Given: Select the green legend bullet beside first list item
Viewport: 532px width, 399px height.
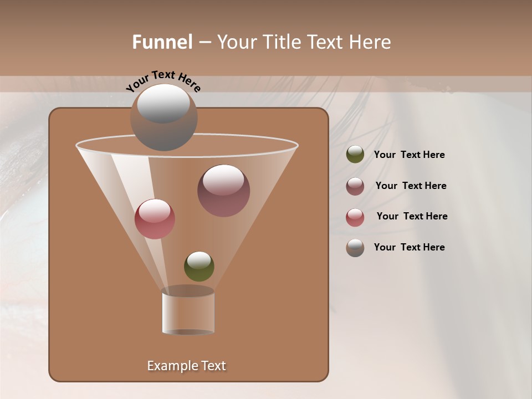Looking at the screenshot, I should click(354, 155).
